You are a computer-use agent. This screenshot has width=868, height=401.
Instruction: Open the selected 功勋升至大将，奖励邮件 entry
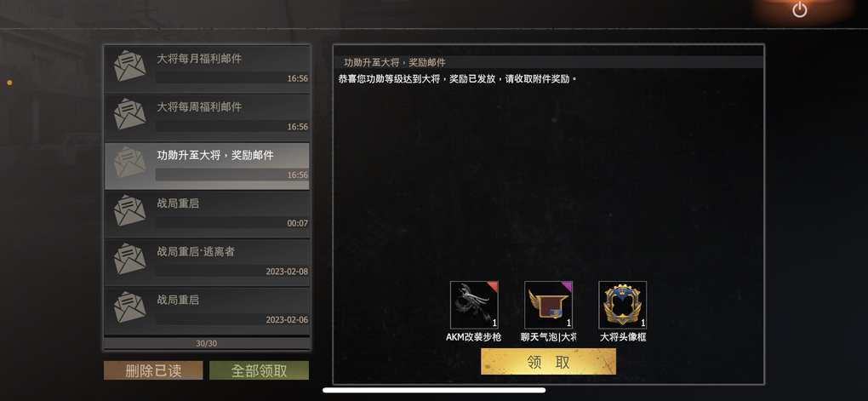[x=207, y=166]
